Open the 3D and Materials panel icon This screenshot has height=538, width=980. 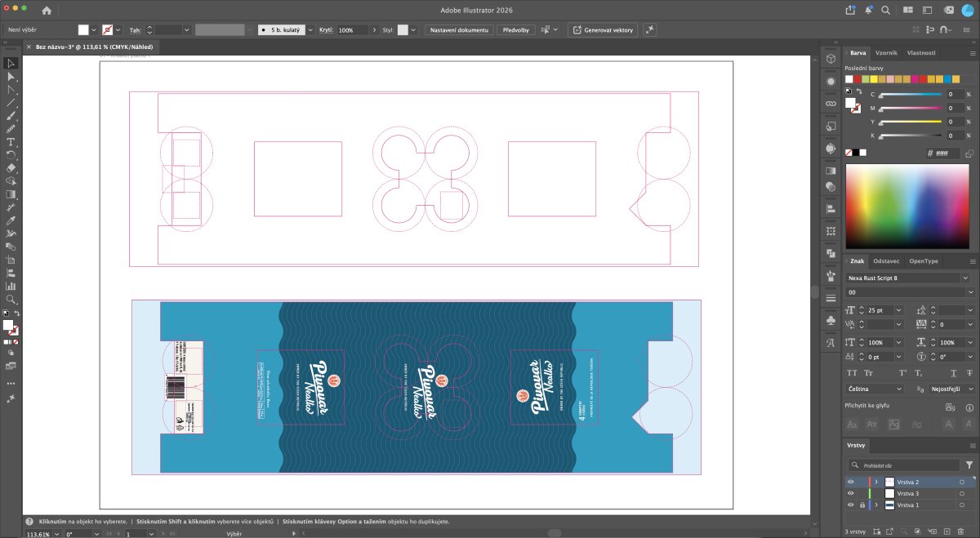click(x=831, y=60)
